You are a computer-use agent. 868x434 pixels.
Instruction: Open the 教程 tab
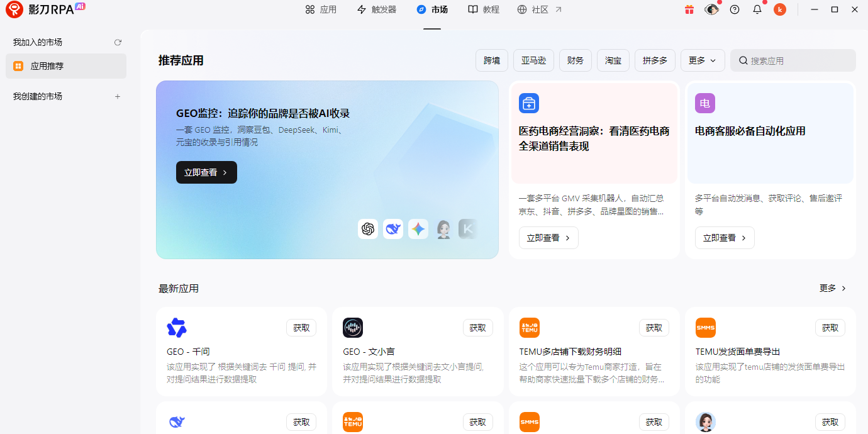coord(484,9)
